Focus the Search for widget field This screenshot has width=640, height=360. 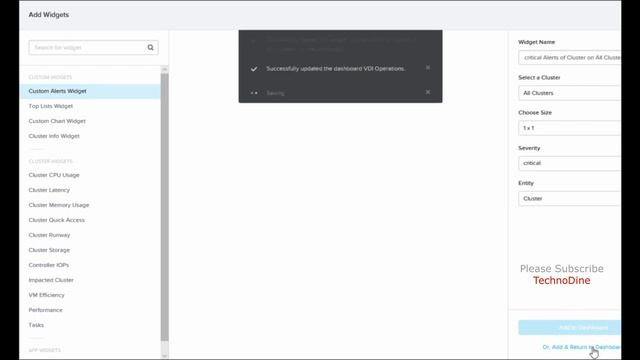click(x=93, y=47)
